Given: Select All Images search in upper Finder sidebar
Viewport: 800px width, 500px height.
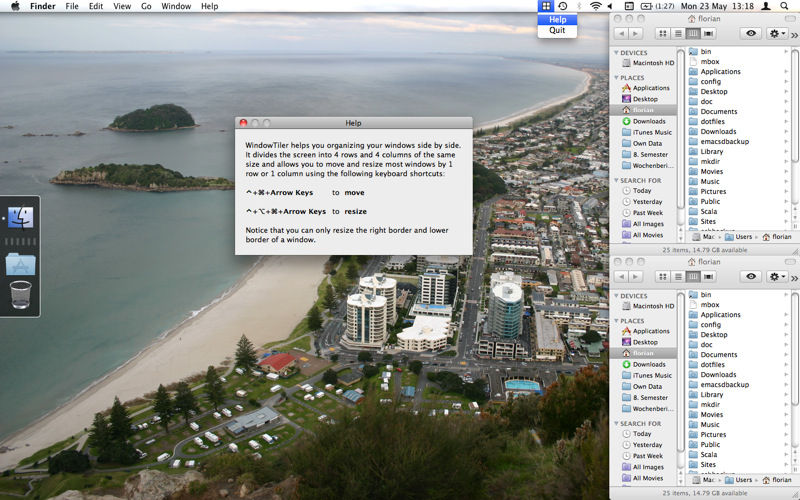Looking at the screenshot, I should coord(643,224).
